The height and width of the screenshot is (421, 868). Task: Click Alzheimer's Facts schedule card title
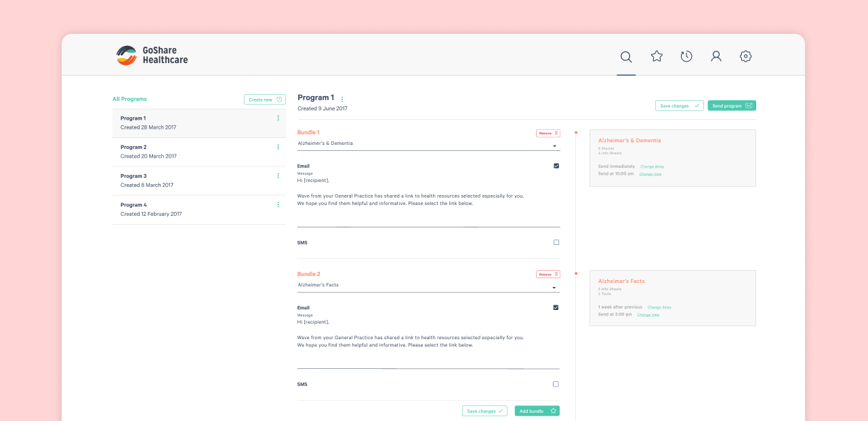click(621, 281)
